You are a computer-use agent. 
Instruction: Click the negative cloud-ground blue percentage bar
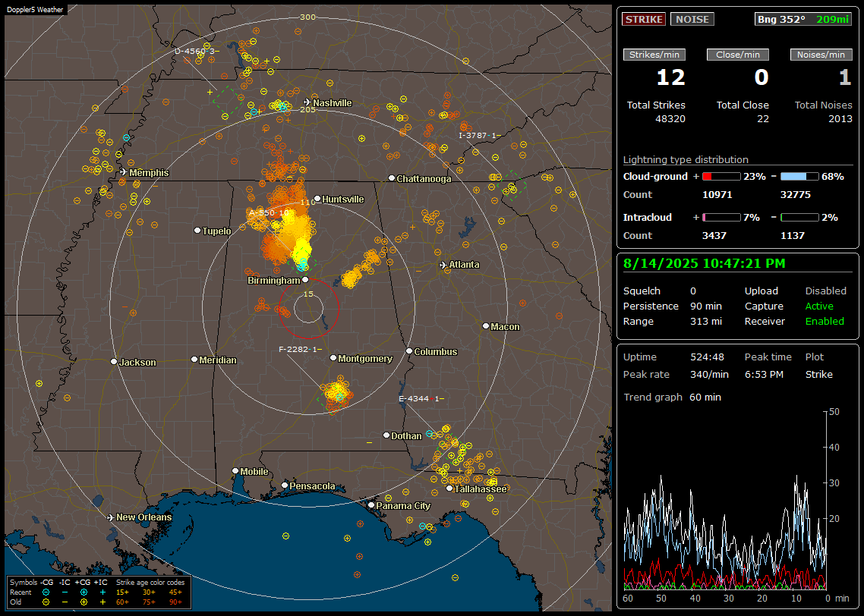(x=799, y=177)
